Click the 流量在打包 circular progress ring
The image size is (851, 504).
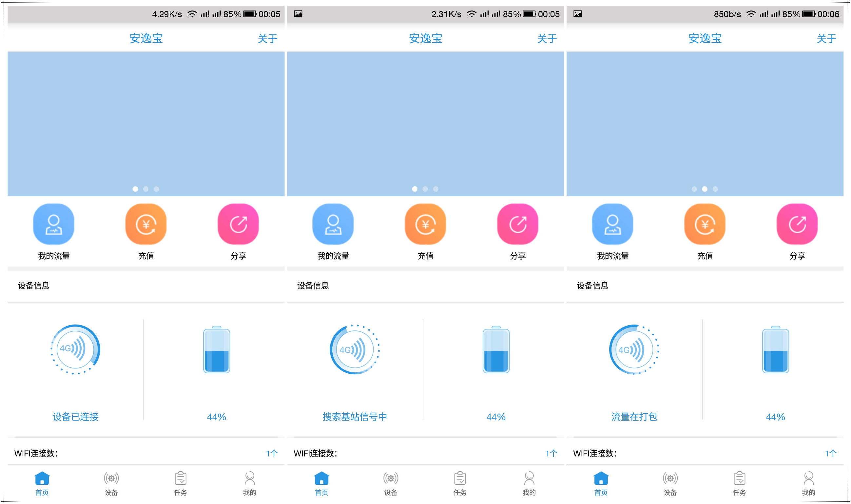pyautogui.click(x=635, y=350)
